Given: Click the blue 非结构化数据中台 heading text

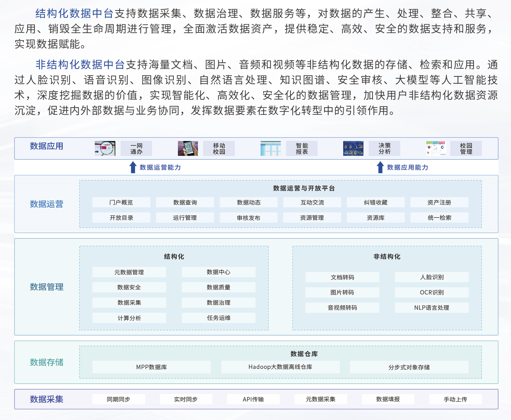Looking at the screenshot, I should pyautogui.click(x=80, y=65).
